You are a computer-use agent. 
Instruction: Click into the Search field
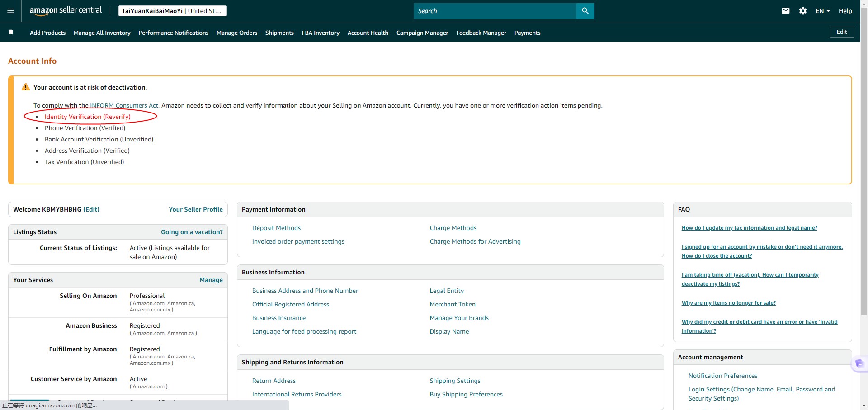pyautogui.click(x=495, y=11)
